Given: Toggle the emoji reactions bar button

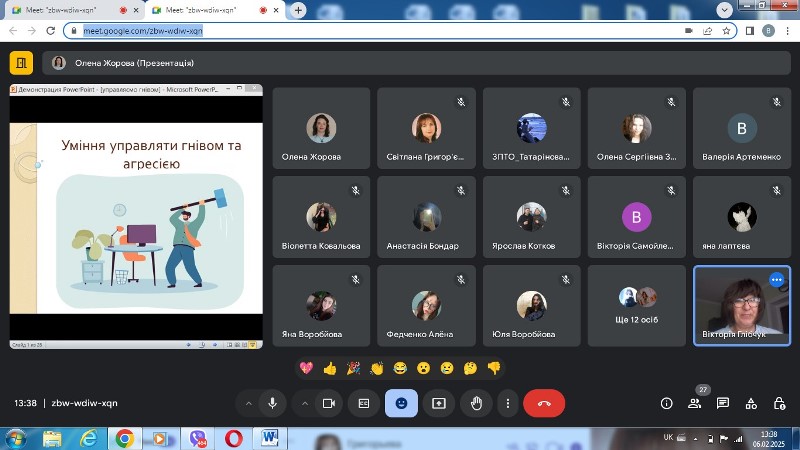Looking at the screenshot, I should coord(402,403).
